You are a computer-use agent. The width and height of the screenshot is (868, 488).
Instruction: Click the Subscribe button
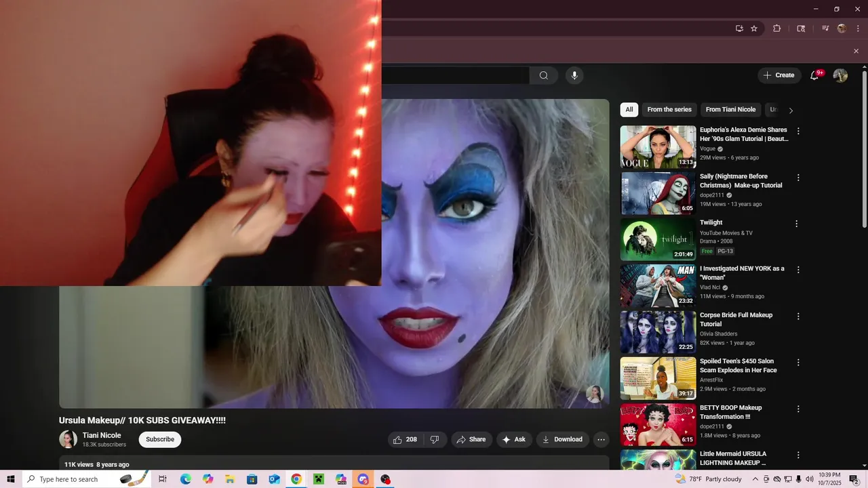[160, 439]
